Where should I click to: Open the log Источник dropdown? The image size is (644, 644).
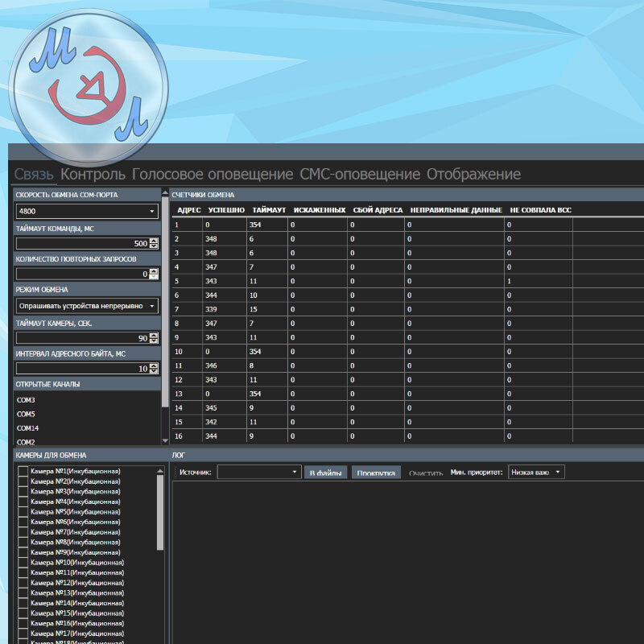[x=259, y=472]
